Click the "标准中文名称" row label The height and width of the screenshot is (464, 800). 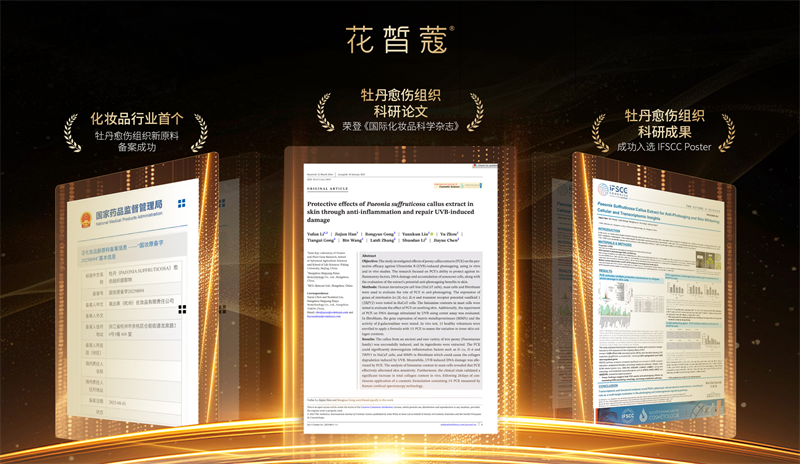coord(94,278)
